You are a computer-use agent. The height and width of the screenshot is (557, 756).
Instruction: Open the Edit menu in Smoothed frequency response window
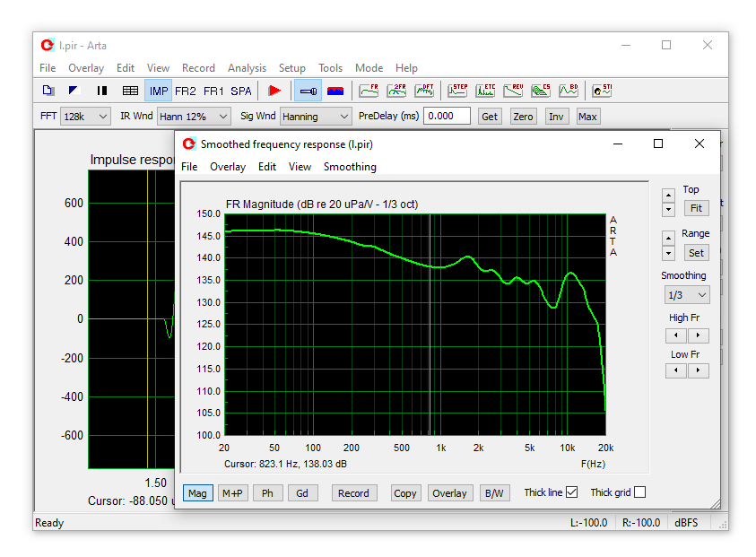tap(267, 167)
